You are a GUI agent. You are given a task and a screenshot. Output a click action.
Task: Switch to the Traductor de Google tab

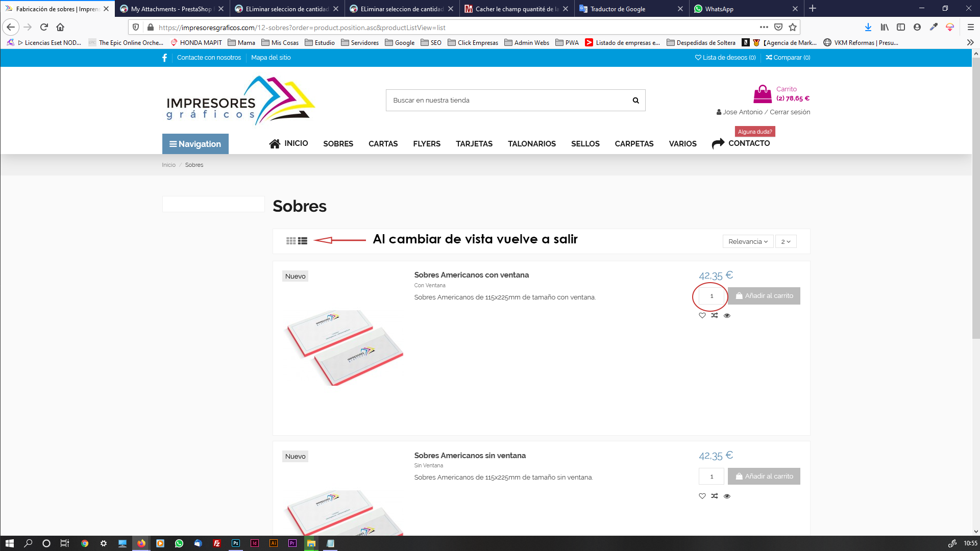click(x=618, y=9)
